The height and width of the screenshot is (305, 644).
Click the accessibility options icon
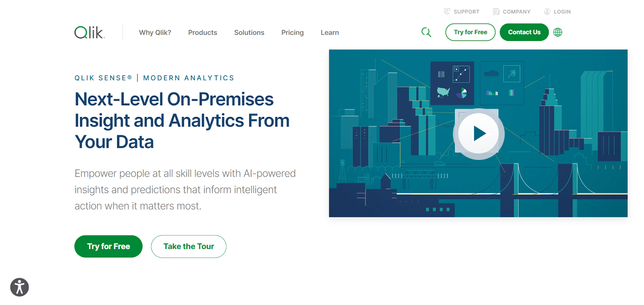(x=19, y=287)
